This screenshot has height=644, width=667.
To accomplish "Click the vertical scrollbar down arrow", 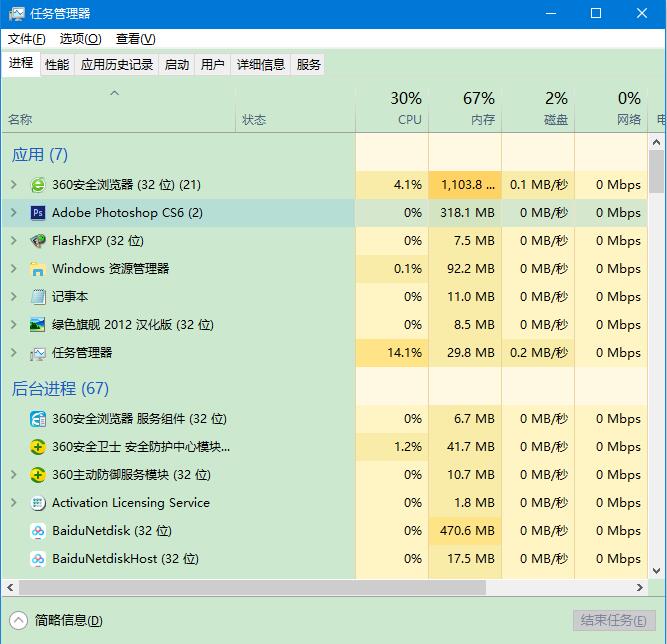I will coord(656,570).
